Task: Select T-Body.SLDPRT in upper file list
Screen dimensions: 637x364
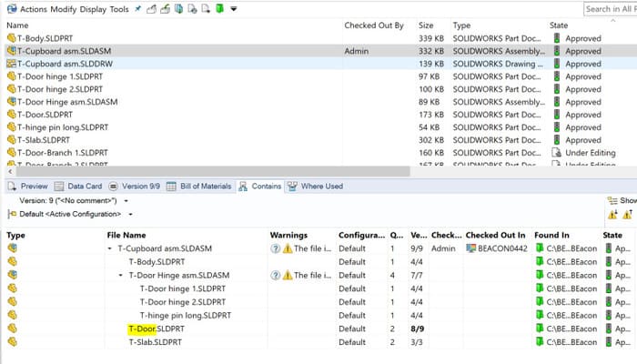Action: (45, 38)
